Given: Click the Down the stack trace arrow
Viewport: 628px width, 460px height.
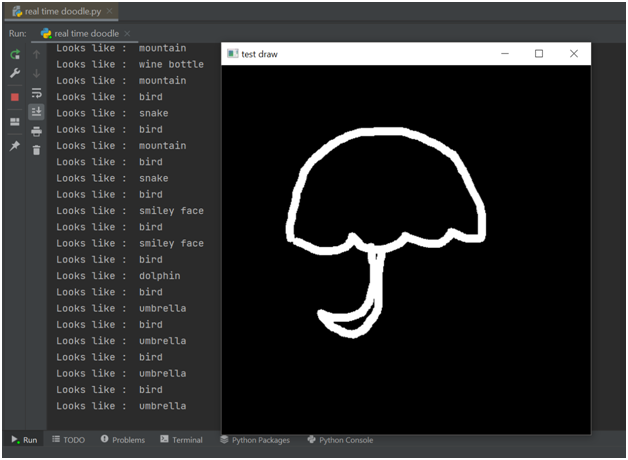Looking at the screenshot, I should tap(36, 73).
